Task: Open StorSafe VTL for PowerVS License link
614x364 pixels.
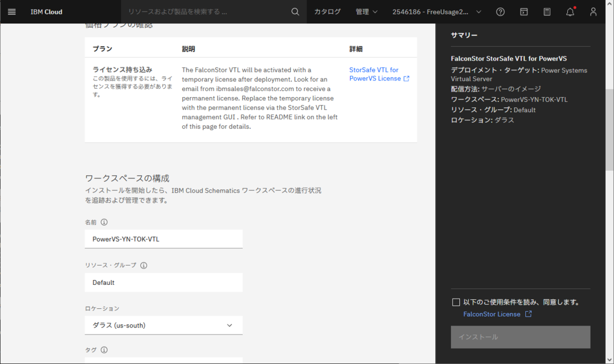Action: pyautogui.click(x=375, y=74)
